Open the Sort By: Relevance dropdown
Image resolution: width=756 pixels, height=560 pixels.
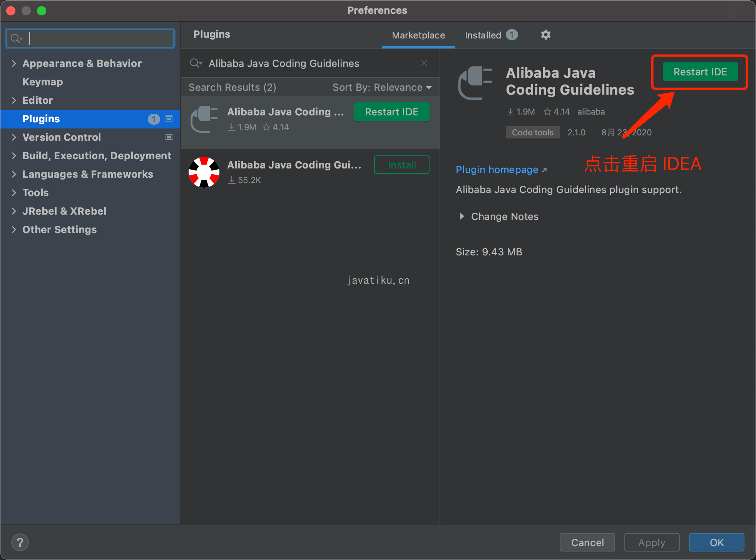pos(382,87)
